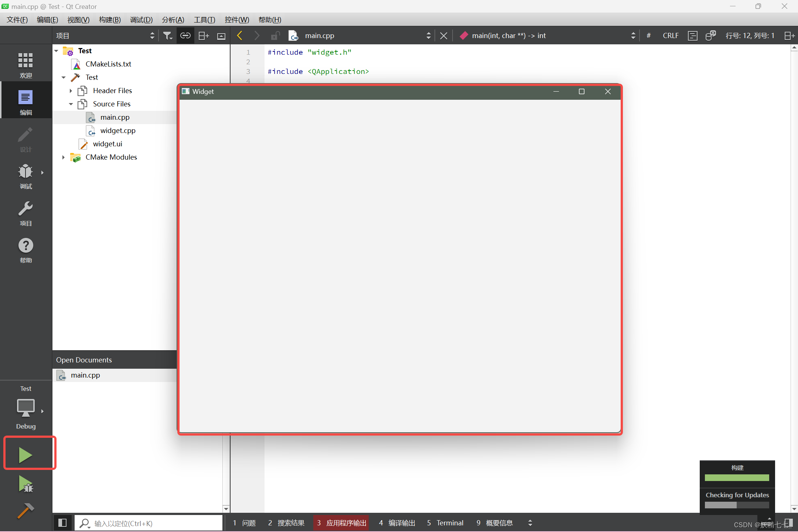Select main.cpp in Source Files
The width and height of the screenshot is (798, 532).
click(115, 117)
